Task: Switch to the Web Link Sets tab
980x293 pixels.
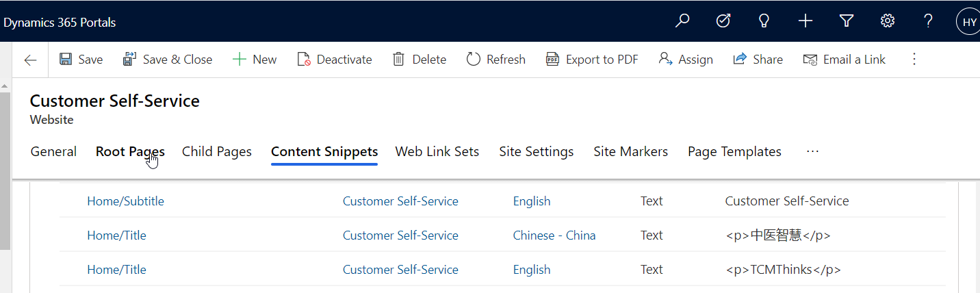Action: (437, 152)
